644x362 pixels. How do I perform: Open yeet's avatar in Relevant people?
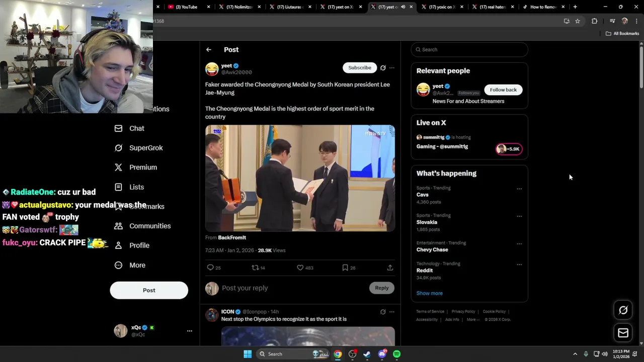click(x=423, y=89)
